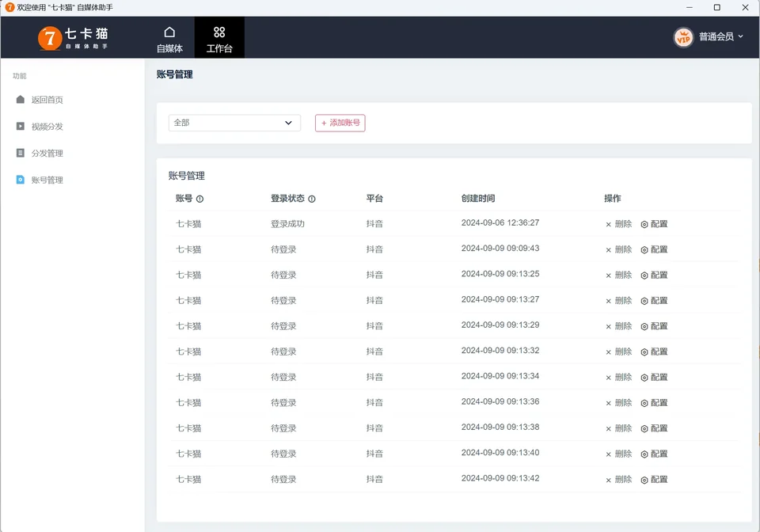
Task: Click timestamp 2024-09-09 09:13:42
Action: pyautogui.click(x=500, y=478)
